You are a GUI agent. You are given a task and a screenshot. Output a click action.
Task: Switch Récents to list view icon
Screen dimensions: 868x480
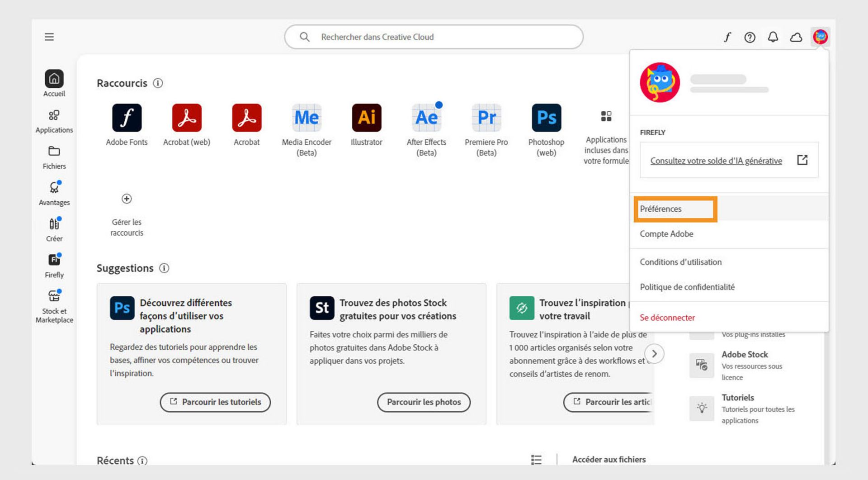click(x=536, y=460)
